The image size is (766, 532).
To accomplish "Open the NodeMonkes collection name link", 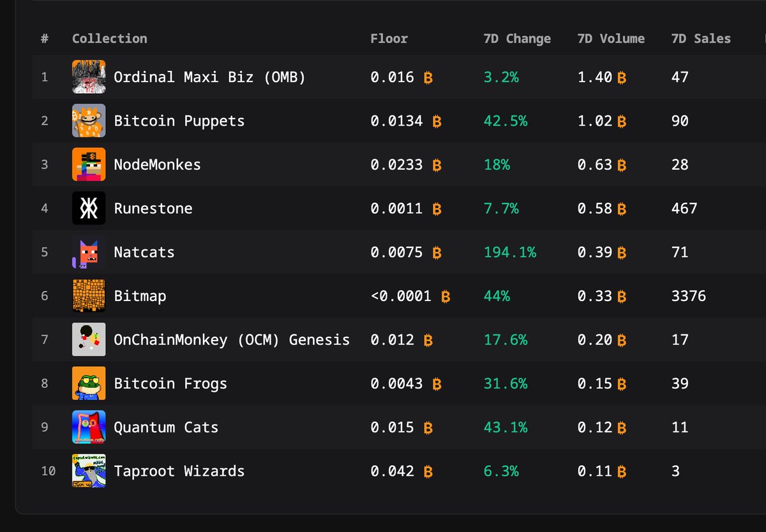I will click(157, 165).
